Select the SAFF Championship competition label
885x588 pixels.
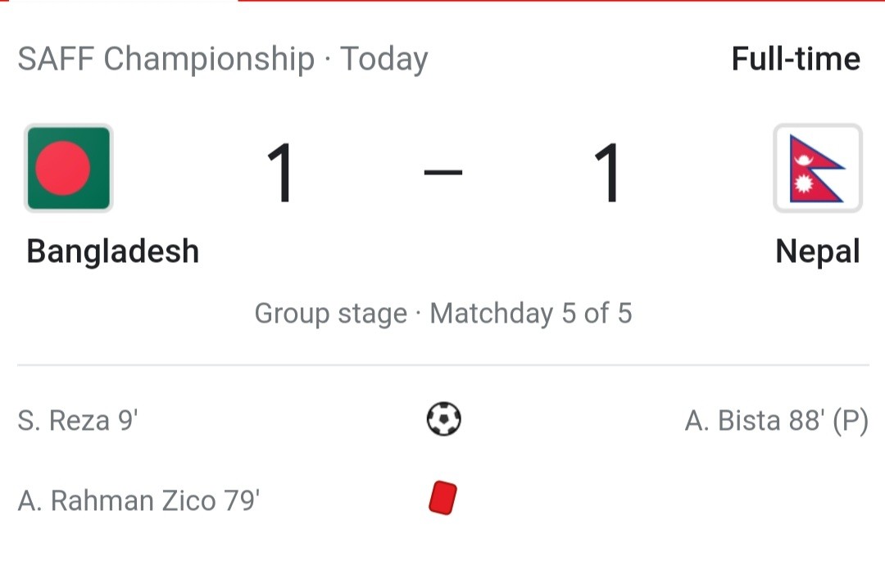click(x=166, y=59)
